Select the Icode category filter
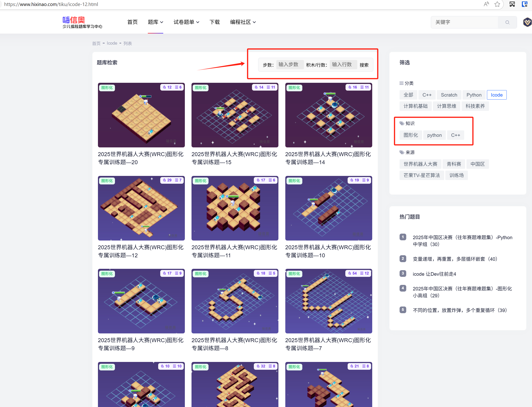 pos(497,95)
